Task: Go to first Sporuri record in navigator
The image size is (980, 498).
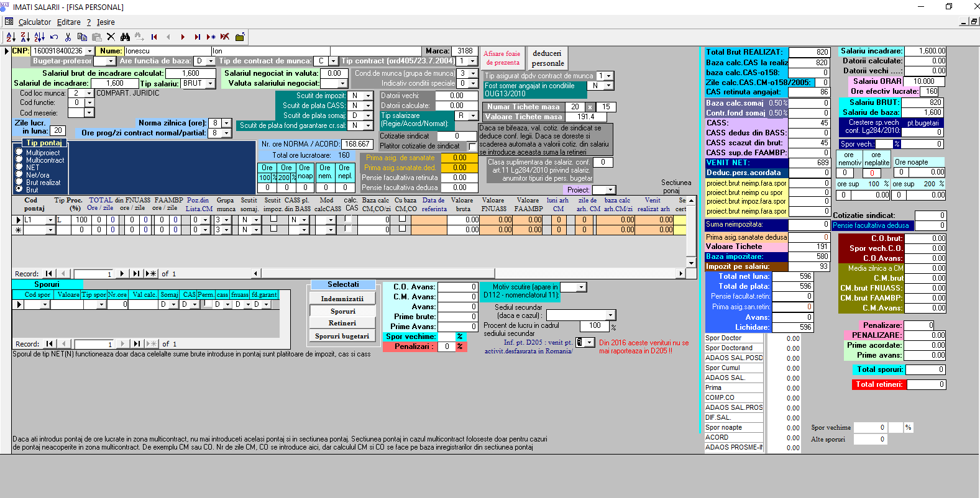Action: coord(48,343)
